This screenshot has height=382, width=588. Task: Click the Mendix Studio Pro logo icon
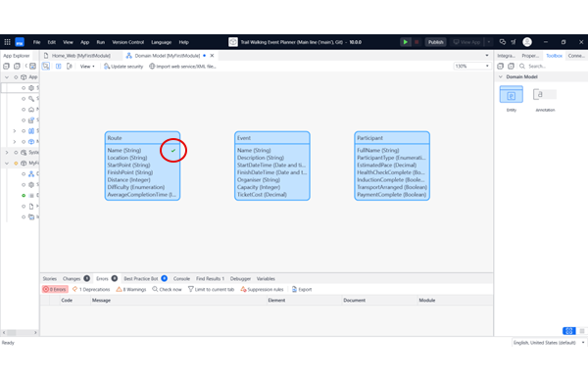coord(20,42)
